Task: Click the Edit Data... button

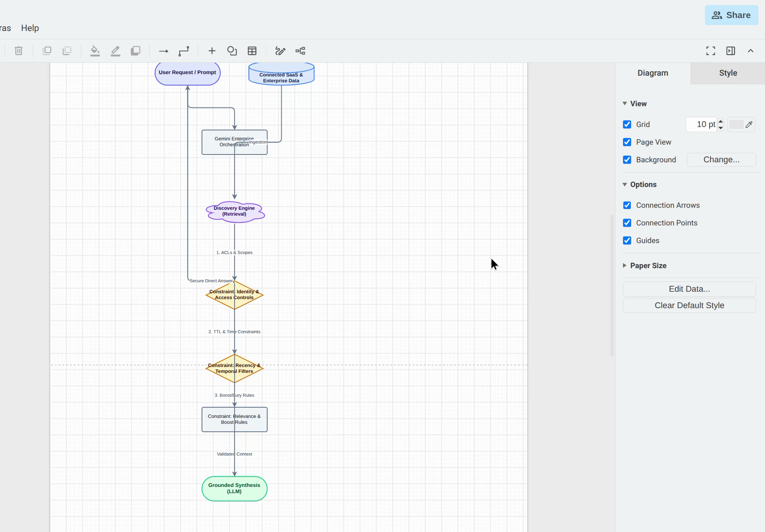Action: pos(689,289)
